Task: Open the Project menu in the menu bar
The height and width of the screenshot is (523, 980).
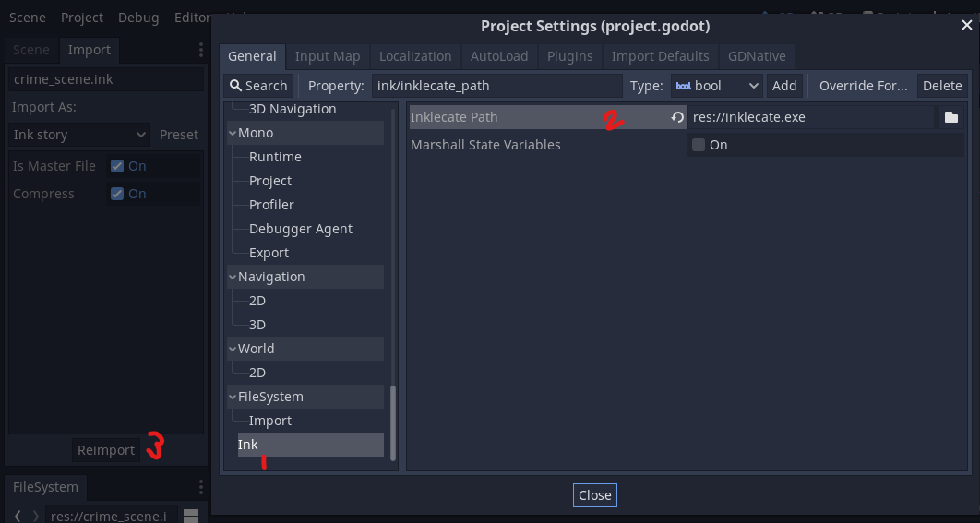Action: [82, 18]
